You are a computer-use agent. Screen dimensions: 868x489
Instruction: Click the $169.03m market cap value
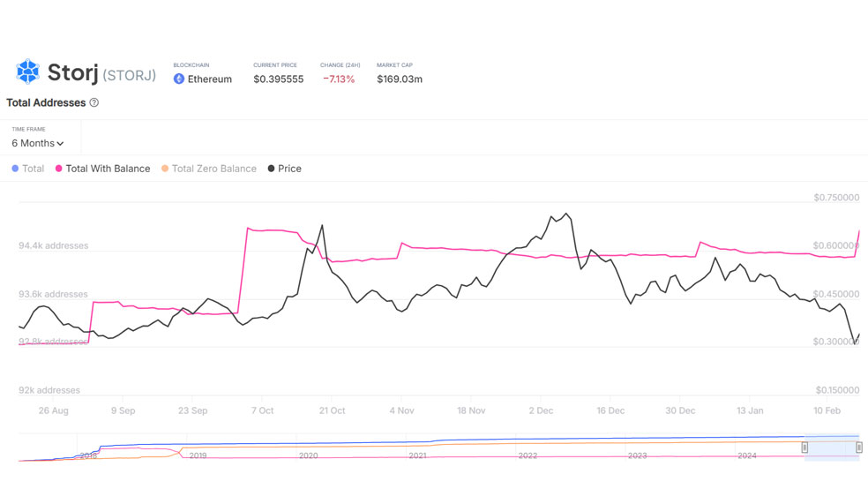(x=400, y=79)
